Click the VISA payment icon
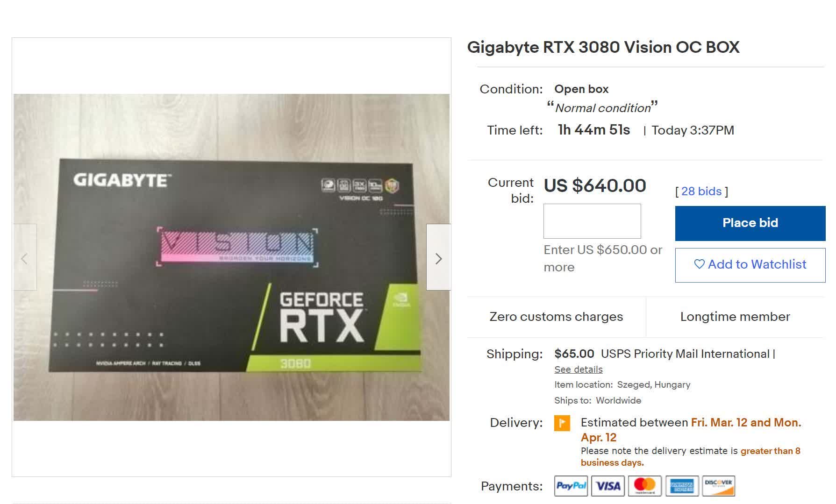Screen dimensions: 836x504 coord(608,486)
